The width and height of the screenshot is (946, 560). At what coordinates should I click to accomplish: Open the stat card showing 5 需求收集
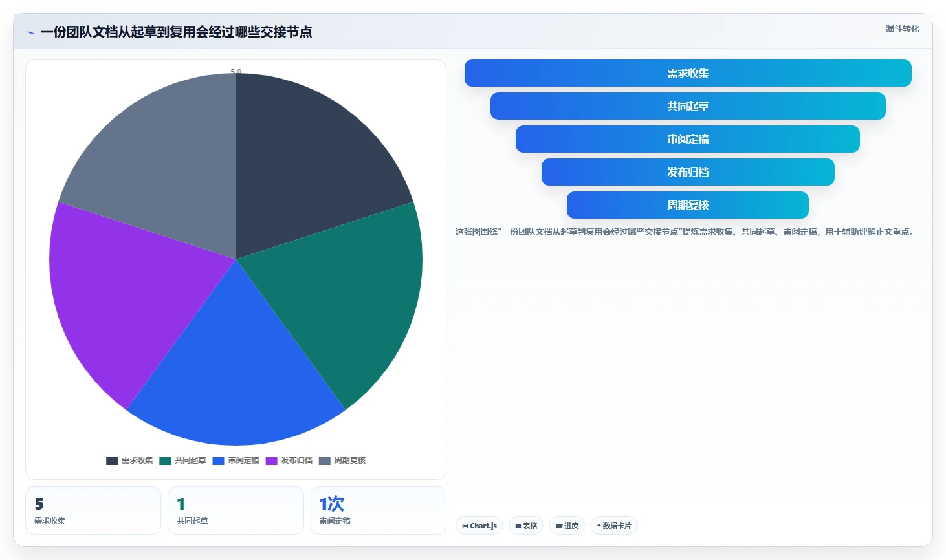tap(93, 511)
